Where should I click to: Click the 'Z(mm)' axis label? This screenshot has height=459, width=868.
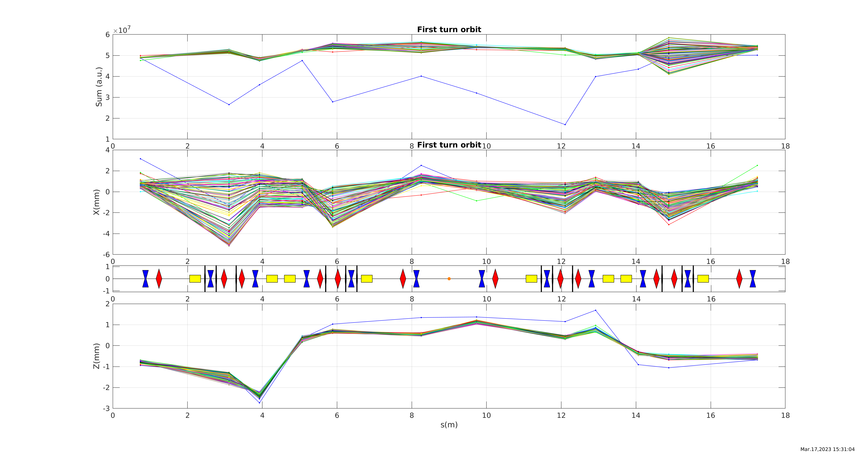click(x=96, y=356)
